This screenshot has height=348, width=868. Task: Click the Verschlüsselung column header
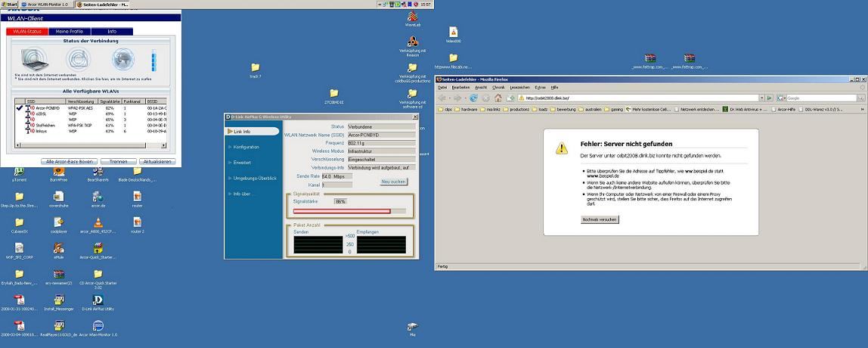82,101
